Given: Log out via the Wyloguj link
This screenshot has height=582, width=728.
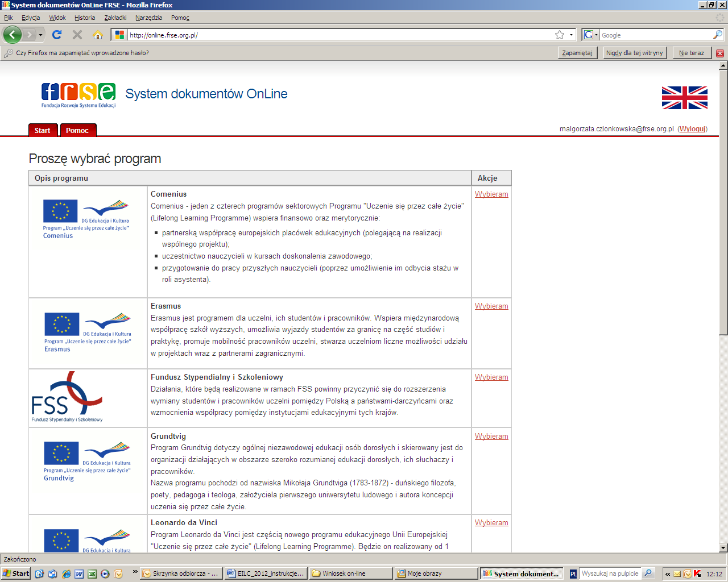Looking at the screenshot, I should click(693, 129).
